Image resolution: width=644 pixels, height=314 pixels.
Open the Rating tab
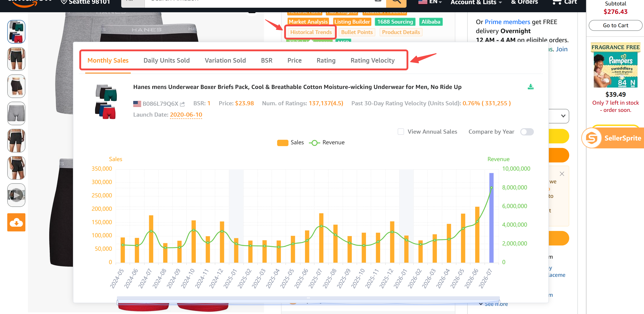point(326,60)
